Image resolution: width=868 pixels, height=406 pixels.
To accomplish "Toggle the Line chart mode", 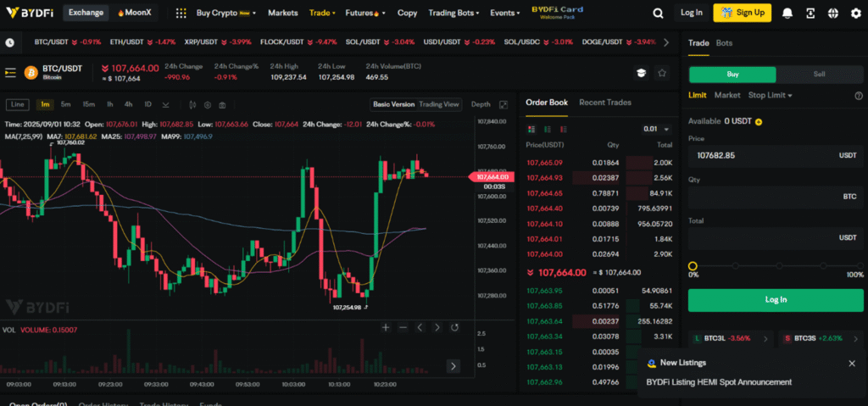I will click(17, 104).
